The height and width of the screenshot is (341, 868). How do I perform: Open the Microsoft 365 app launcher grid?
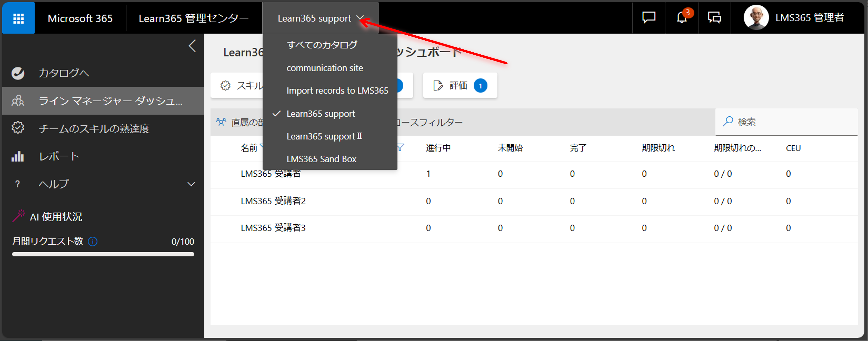18,18
